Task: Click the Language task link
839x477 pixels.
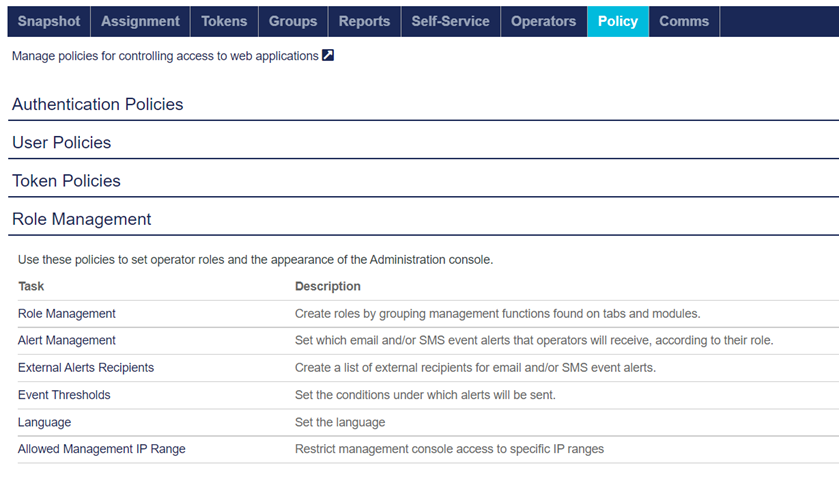Action: [44, 422]
